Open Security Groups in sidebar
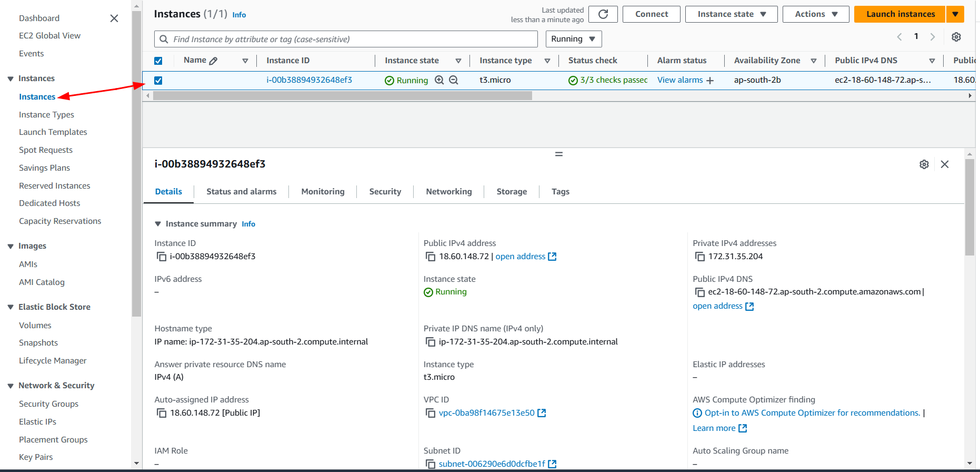 [48, 404]
